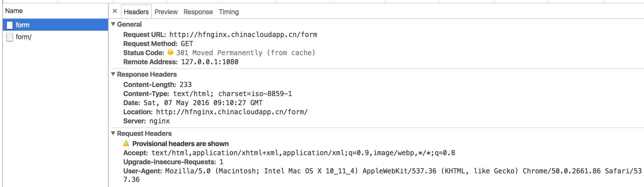Click the provisional headers warning icon
The image size is (644, 187).
tap(126, 144)
